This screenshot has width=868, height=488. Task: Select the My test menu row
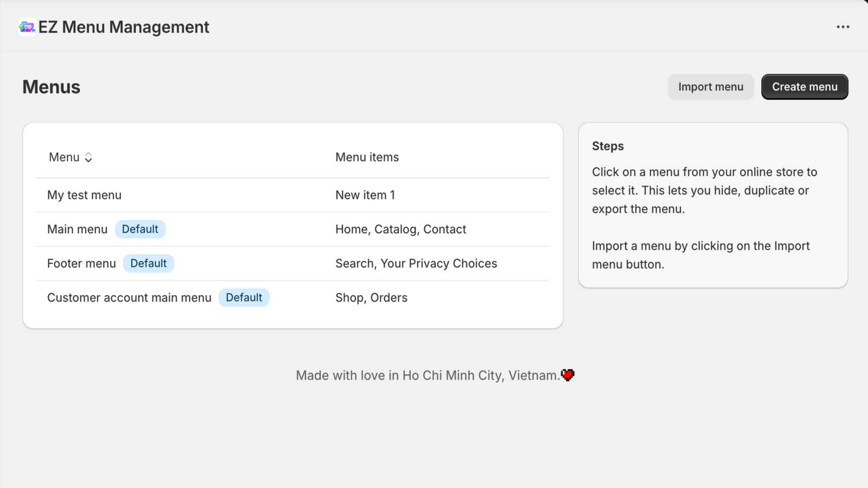(84, 195)
